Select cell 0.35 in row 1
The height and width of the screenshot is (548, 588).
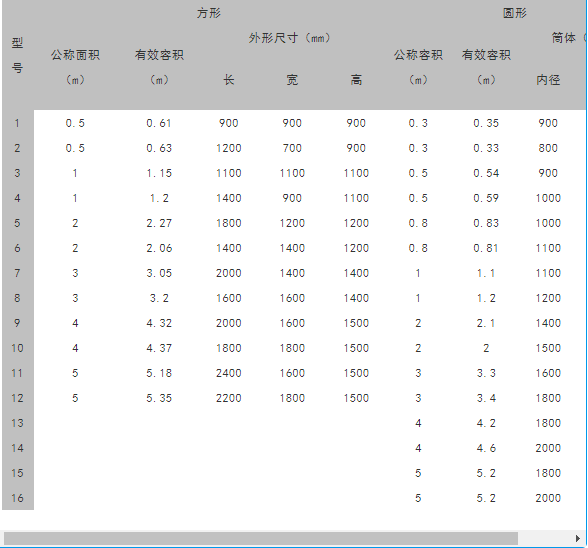(486, 123)
